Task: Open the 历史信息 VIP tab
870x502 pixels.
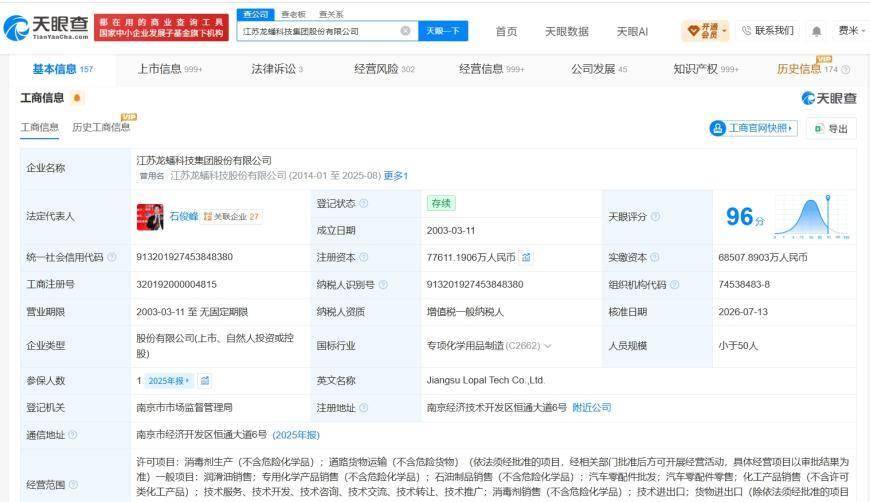Action: [807, 69]
